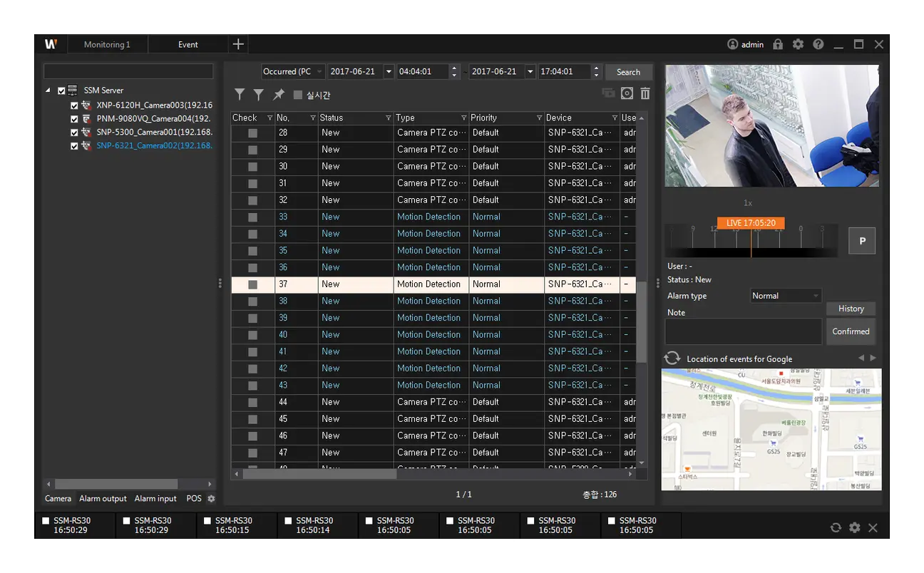The height and width of the screenshot is (573, 924).
Task: Click the first funnel filter icon in the toolbar
Action: (240, 95)
